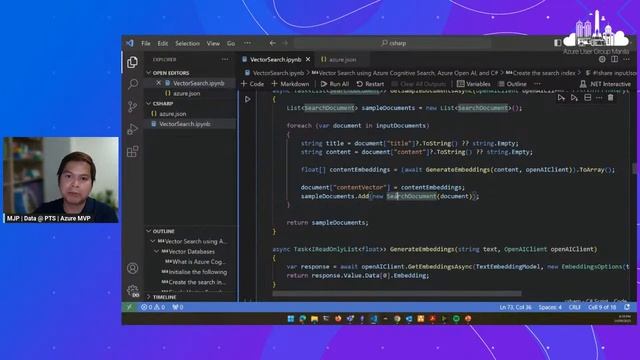Click 'Spaces: 4' indentation in status bar
The width and height of the screenshot is (640, 360).
click(550, 307)
